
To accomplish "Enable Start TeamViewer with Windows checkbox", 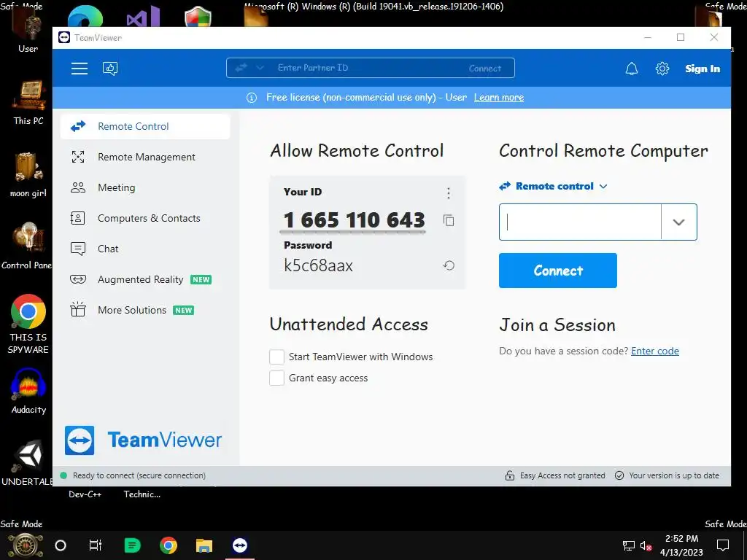I will click(276, 357).
